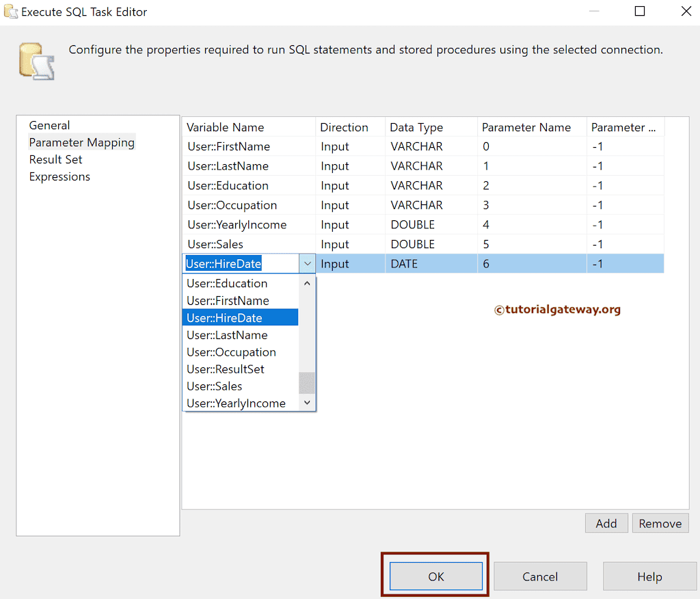Select the General page
Viewport: 700px width, 599px height.
pos(49,125)
